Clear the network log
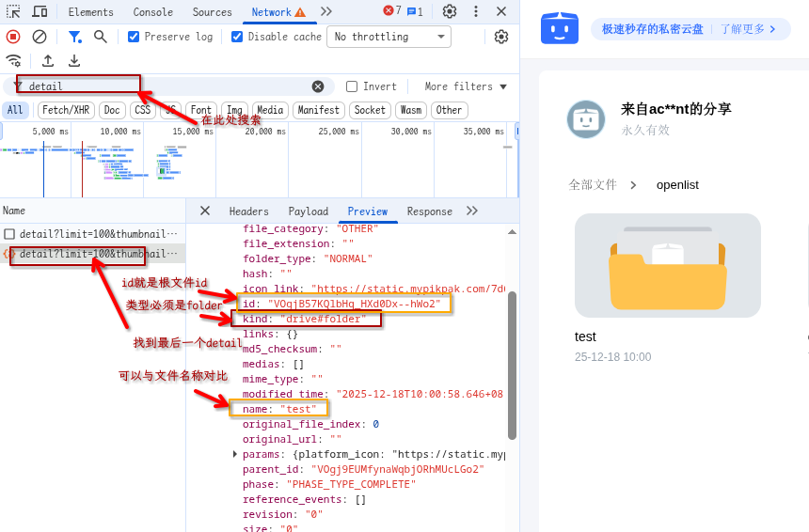The height and width of the screenshot is (532, 809). pos(40,37)
